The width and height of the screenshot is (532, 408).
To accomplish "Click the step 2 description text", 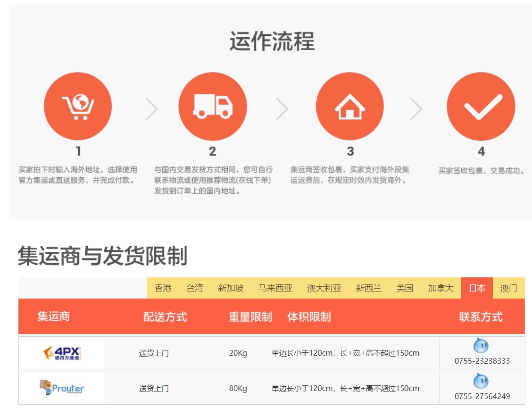I will tap(213, 180).
